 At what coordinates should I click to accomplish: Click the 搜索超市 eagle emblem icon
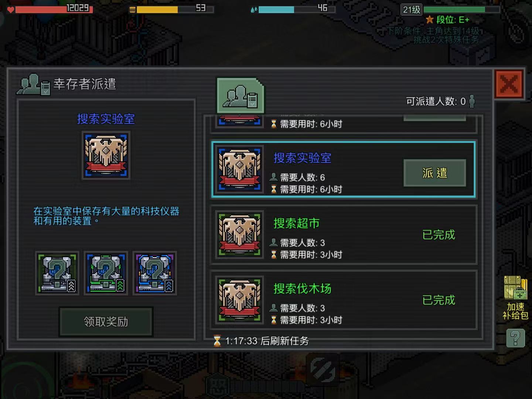(240, 235)
